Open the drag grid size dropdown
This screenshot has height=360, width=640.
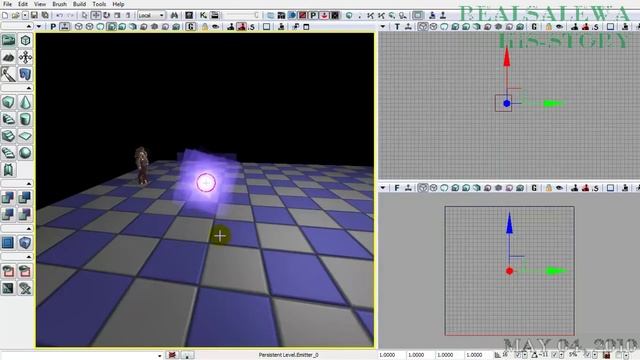(525, 355)
